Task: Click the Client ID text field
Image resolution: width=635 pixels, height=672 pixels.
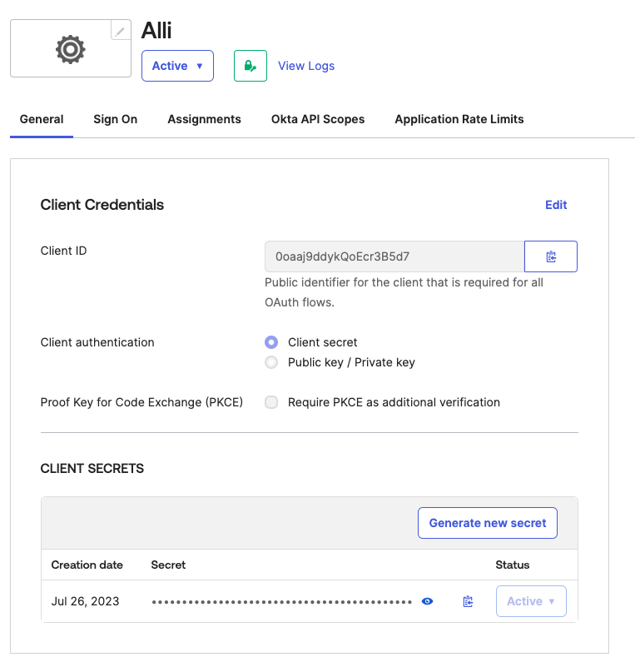Action: pos(394,256)
